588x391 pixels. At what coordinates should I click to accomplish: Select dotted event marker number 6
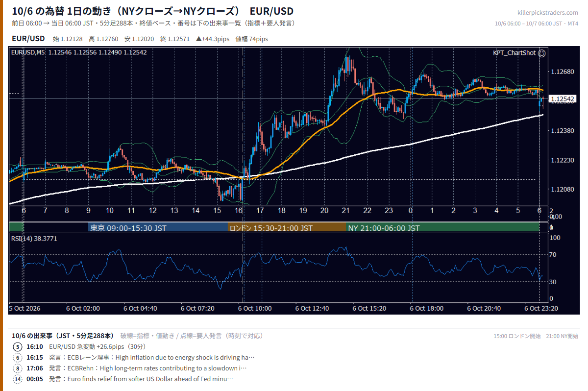click(18, 358)
